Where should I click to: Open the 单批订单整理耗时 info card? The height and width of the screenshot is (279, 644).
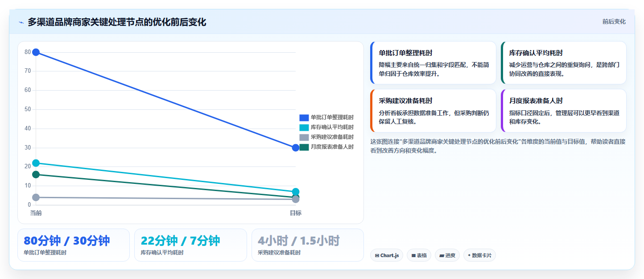433,63
